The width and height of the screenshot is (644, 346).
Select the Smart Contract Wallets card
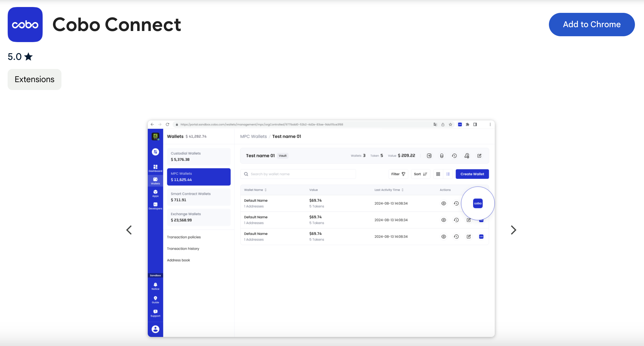point(199,197)
